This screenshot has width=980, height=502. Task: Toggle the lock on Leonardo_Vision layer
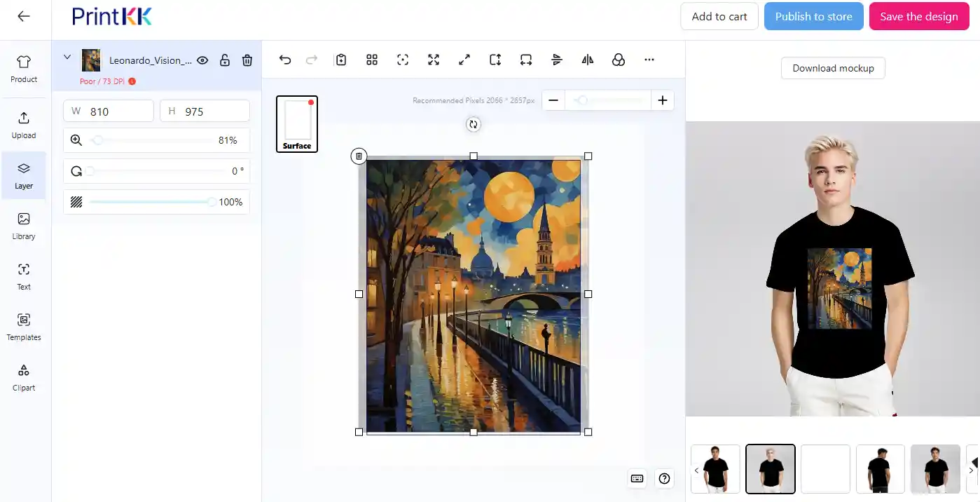tap(225, 60)
